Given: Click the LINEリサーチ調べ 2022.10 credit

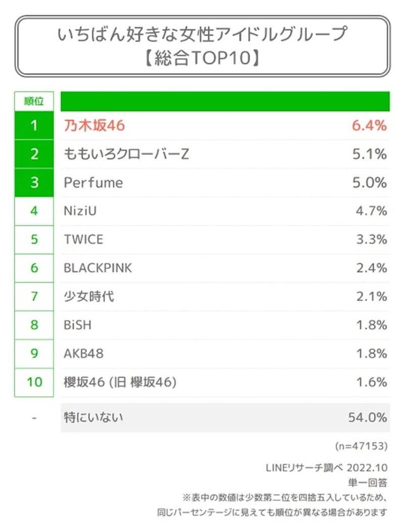Looking at the screenshot, I should 326,467.
